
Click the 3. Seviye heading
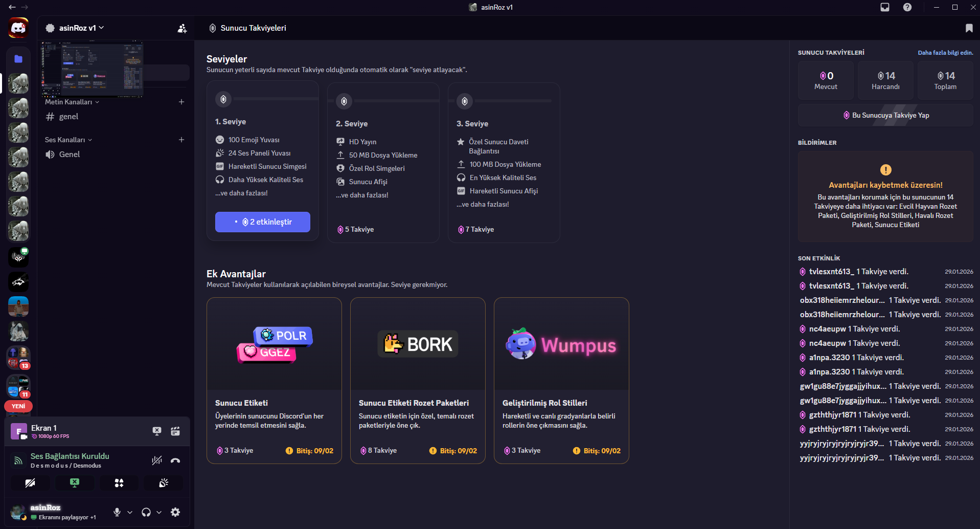(x=472, y=124)
